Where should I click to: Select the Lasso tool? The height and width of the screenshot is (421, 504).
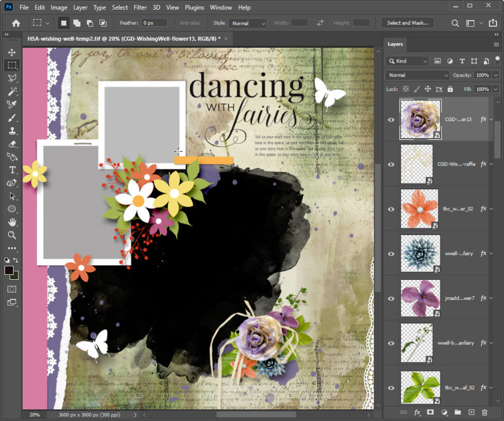pos(12,78)
